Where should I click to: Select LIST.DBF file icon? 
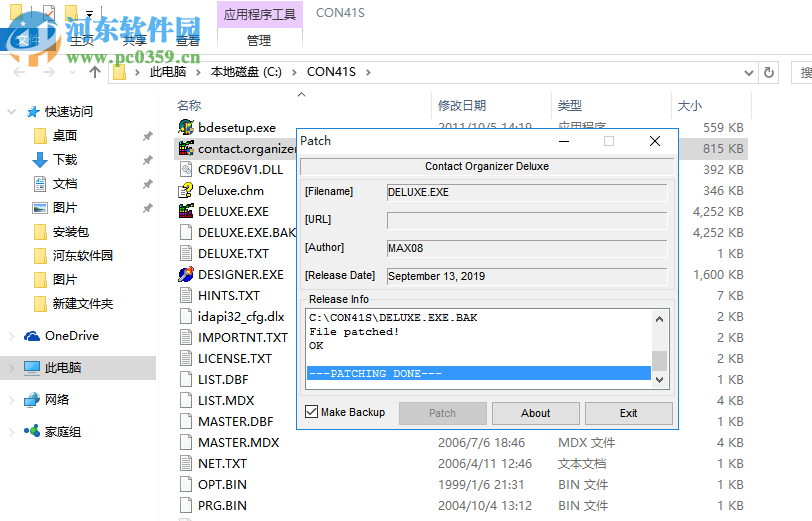point(186,379)
